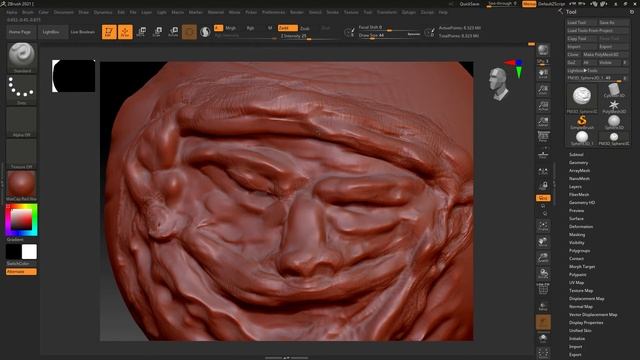Toggle the Draw mode button
This screenshot has width=640, height=360.
[125, 31]
